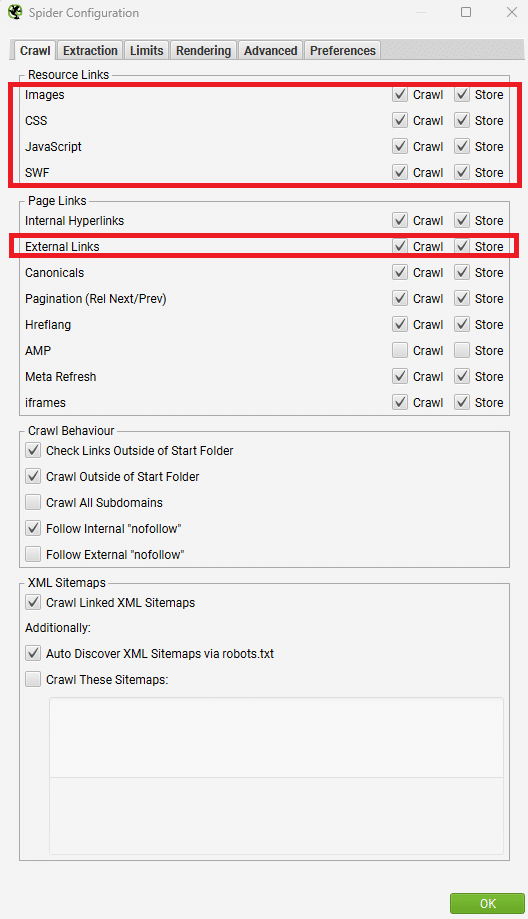The height and width of the screenshot is (919, 528).
Task: Select the Advanced tab
Action: click(271, 50)
